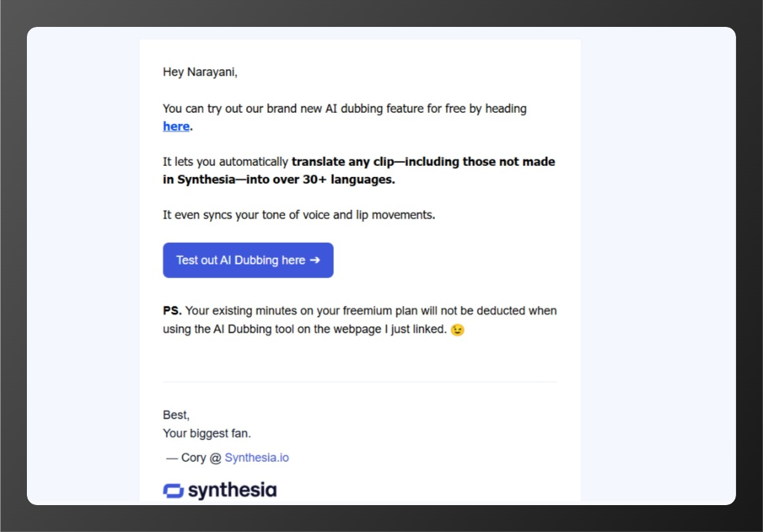
Task: Click the bold 'PS.' label
Action: [171, 310]
